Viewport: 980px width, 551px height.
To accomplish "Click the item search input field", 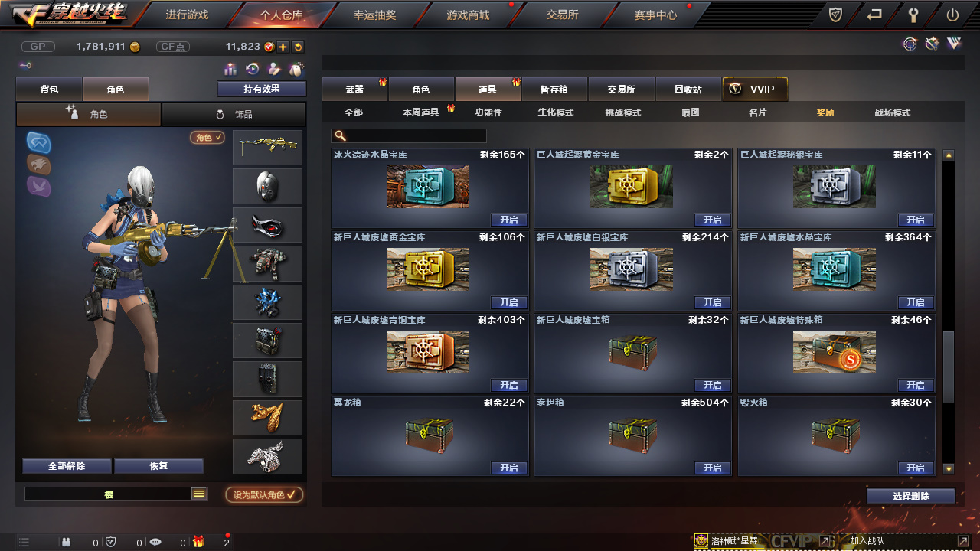I will (409, 135).
